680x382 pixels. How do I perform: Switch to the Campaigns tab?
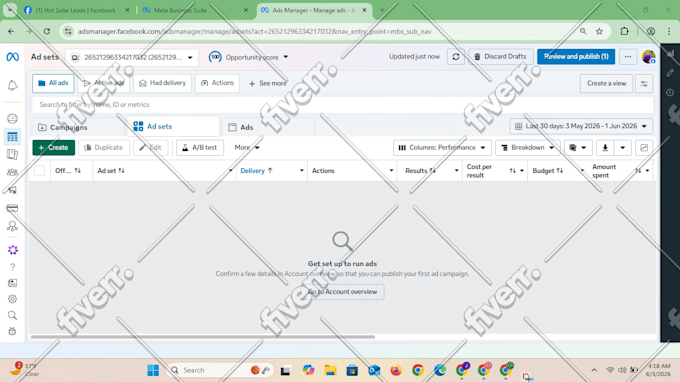tap(63, 127)
